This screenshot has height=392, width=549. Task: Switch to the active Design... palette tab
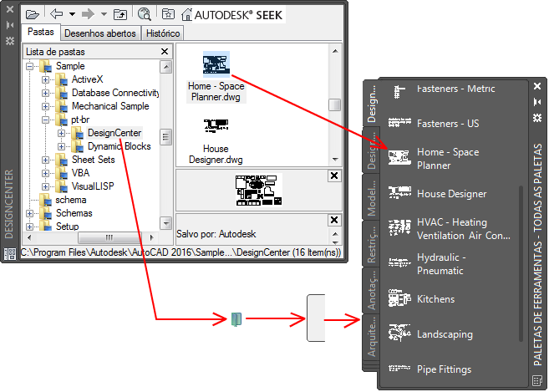click(x=372, y=103)
